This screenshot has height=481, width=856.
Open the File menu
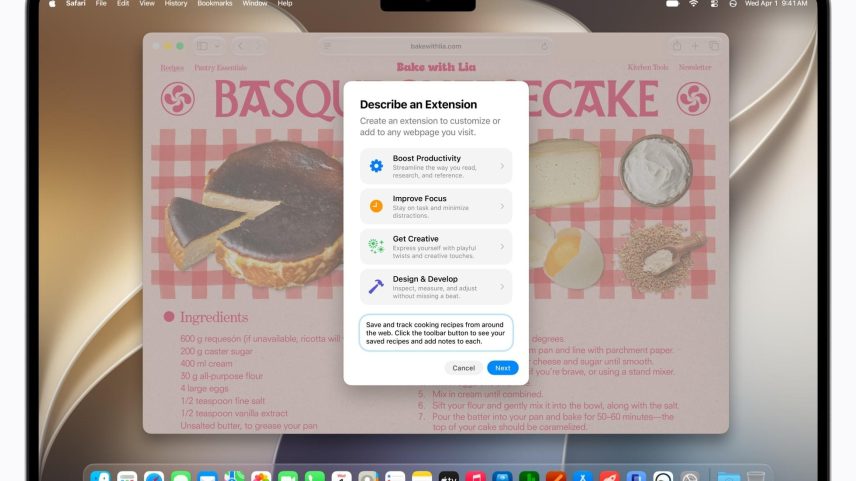tap(101, 3)
